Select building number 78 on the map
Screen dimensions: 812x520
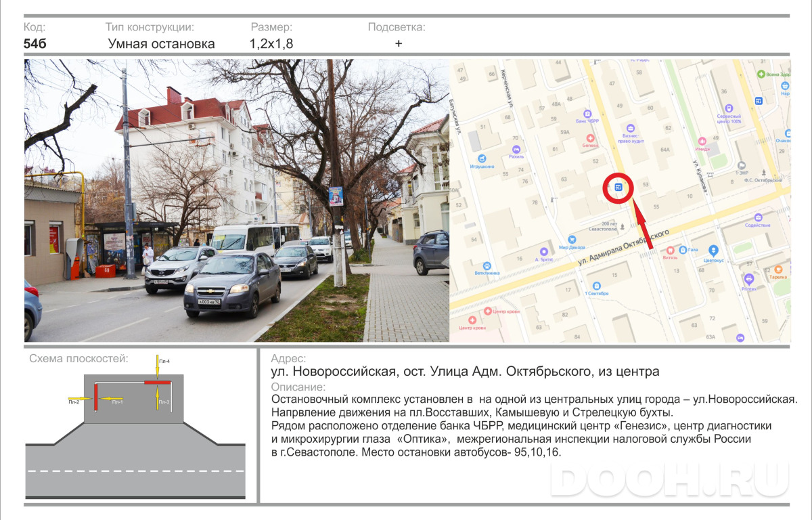[535, 202]
